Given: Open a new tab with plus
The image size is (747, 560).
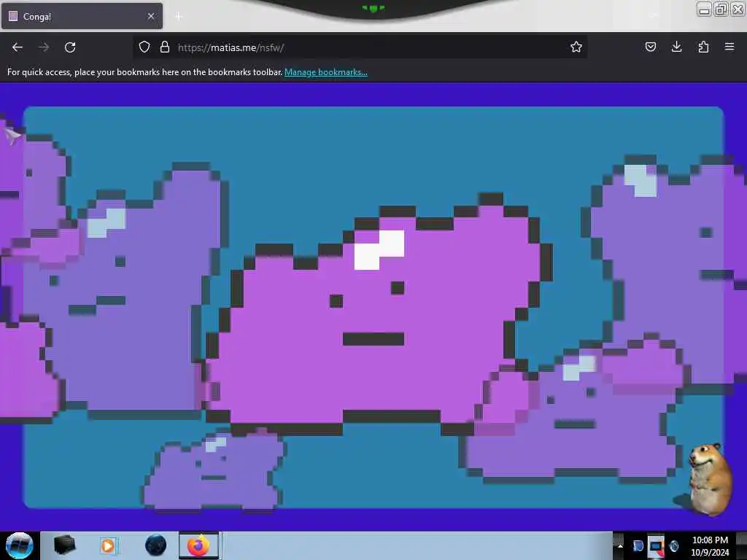Looking at the screenshot, I should coord(179,17).
